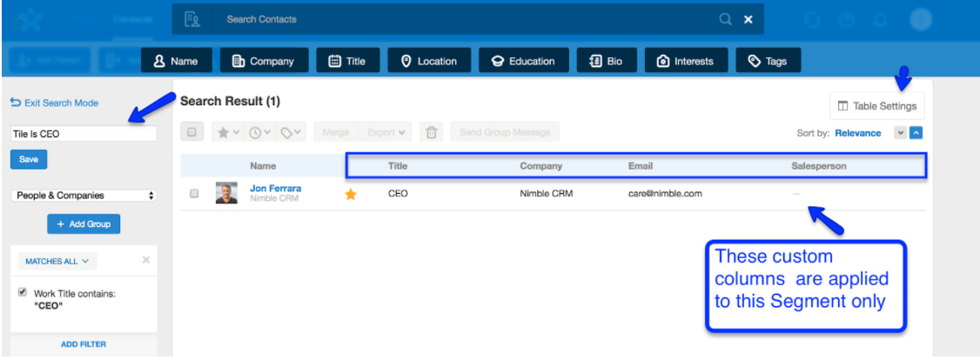Toggle the select-all checkbox in the toolbar
Viewport: 980px width, 360px height.
192,132
